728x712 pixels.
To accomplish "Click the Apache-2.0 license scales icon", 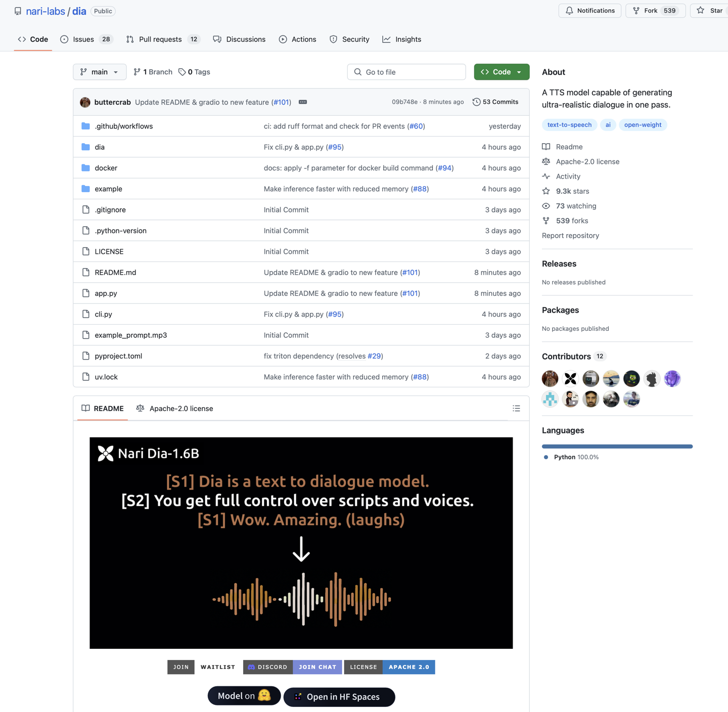I will click(x=546, y=161).
